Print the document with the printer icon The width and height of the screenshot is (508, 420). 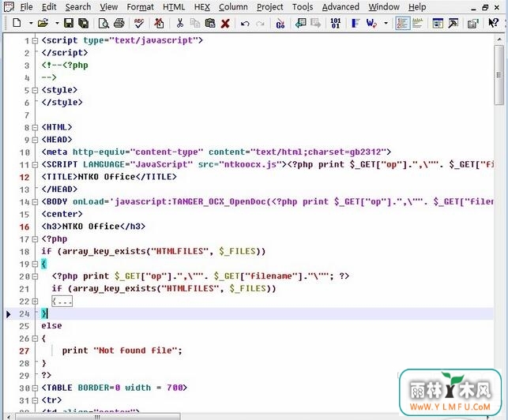point(119,23)
